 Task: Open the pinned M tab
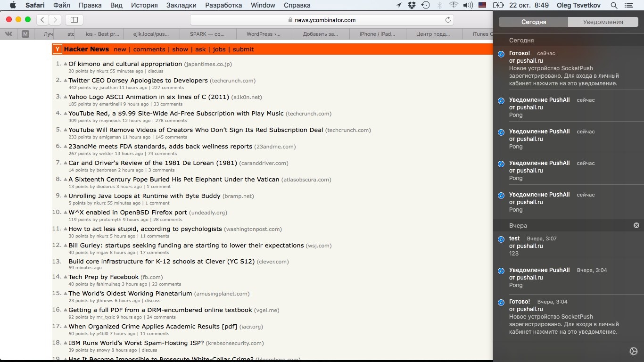25,34
